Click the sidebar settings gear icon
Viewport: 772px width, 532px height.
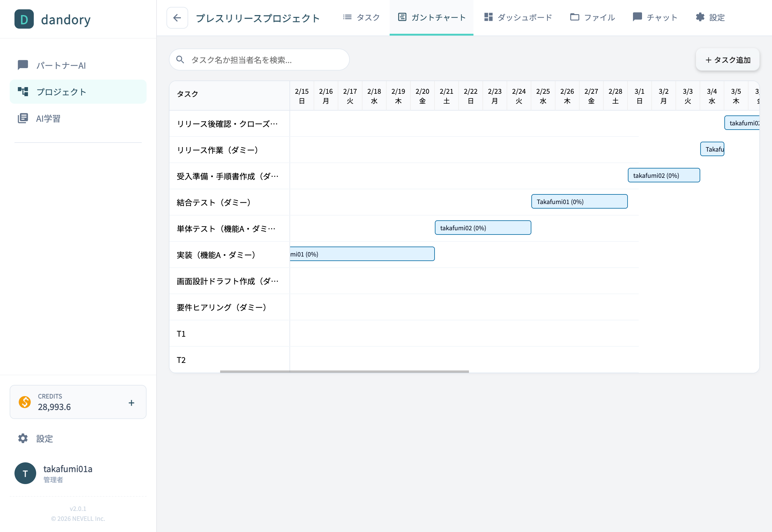click(x=23, y=438)
